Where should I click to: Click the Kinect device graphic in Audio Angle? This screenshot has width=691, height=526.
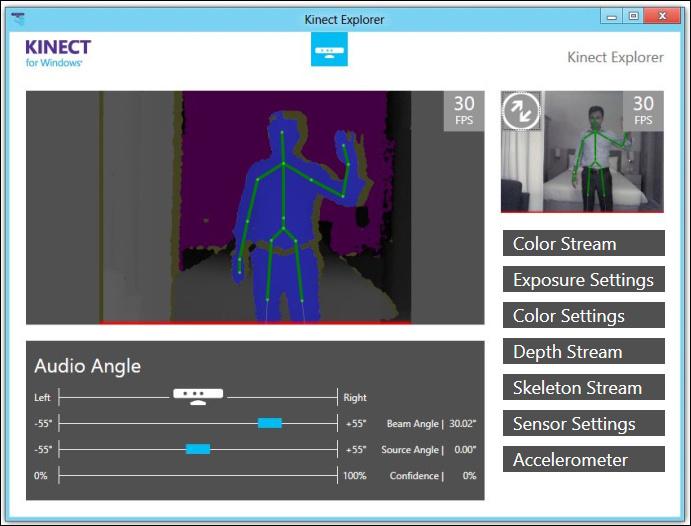198,396
